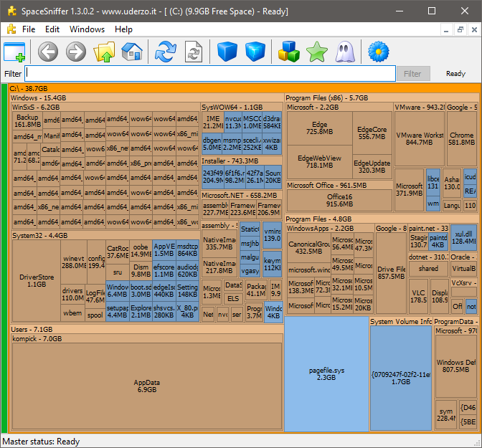Go forward with the right arrow icon
Viewport: 482px width, 448px height.
point(76,52)
